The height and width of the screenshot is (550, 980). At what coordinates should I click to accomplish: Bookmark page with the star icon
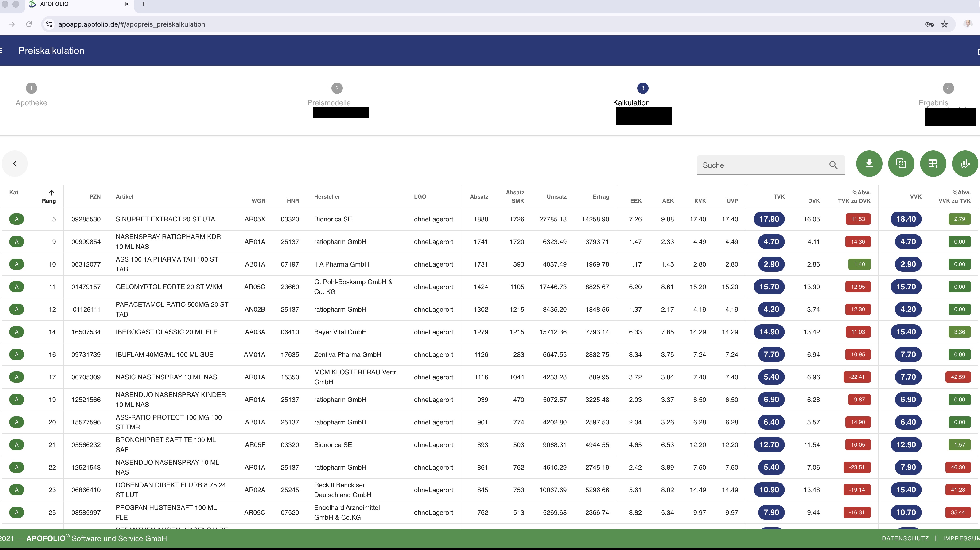coord(944,24)
